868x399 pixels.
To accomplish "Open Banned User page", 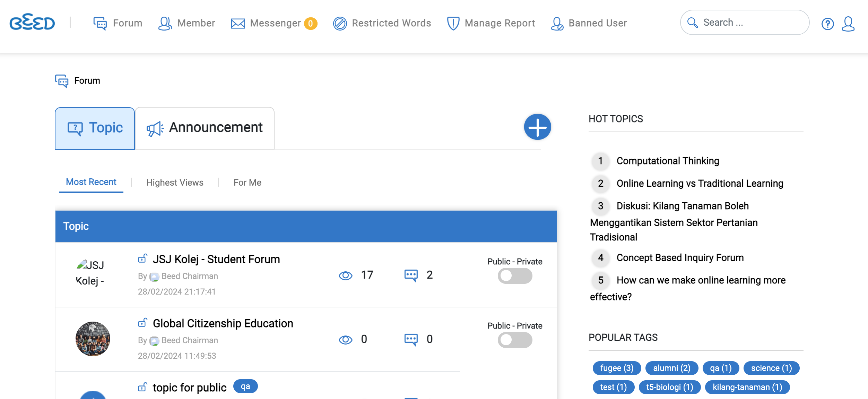I will pos(598,23).
